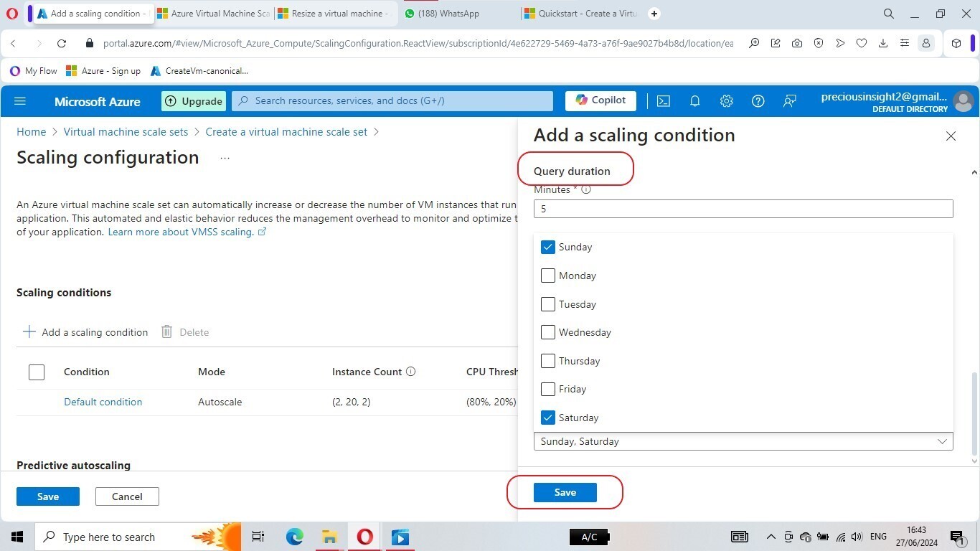Switch to the Quickstart - Create a Virtu tab

pyautogui.click(x=581, y=14)
